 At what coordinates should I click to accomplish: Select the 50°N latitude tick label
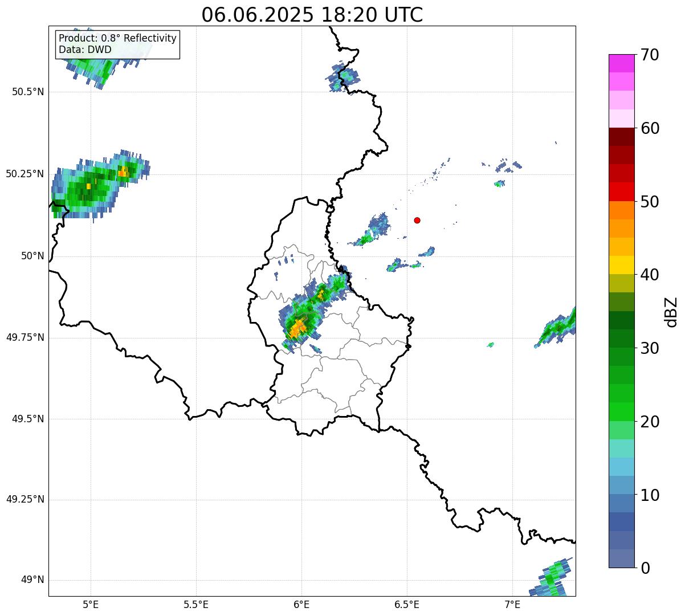32,256
